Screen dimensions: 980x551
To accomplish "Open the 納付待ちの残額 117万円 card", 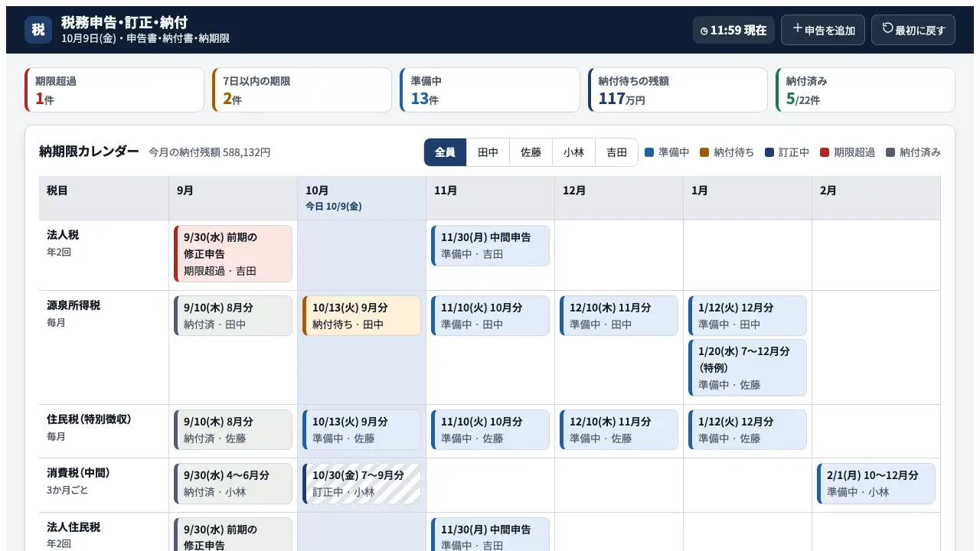I will (x=678, y=90).
